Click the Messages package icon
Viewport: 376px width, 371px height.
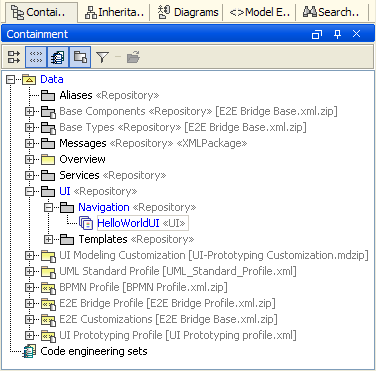click(48, 143)
